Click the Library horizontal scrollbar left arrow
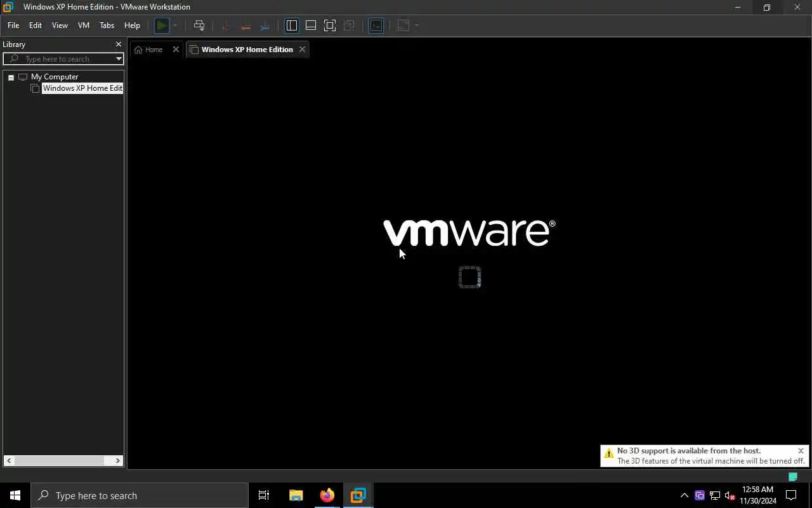This screenshot has height=508, width=812. point(9,460)
